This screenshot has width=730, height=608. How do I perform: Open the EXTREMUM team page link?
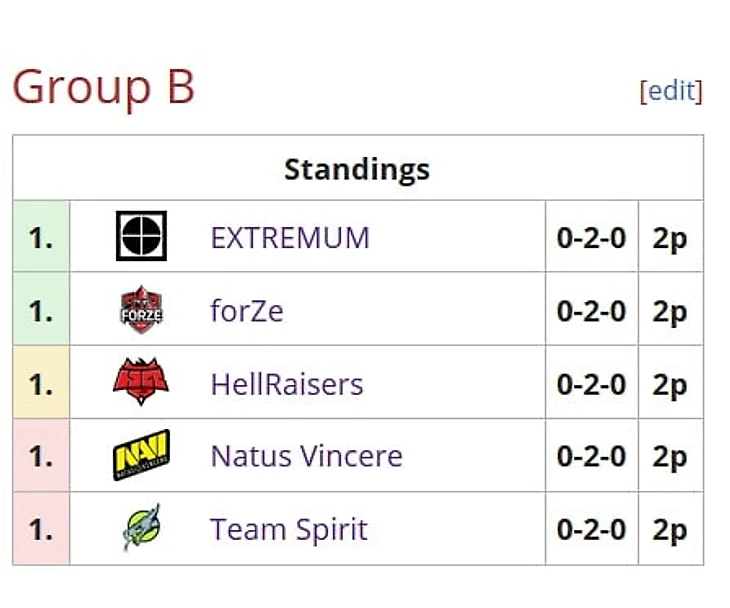click(290, 238)
